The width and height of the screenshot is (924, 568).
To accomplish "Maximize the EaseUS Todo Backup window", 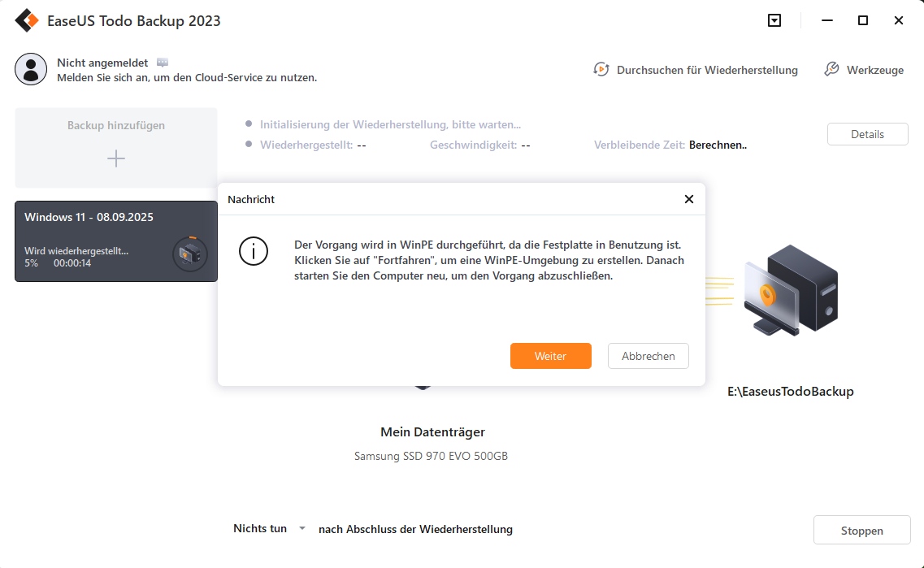I will point(863,20).
